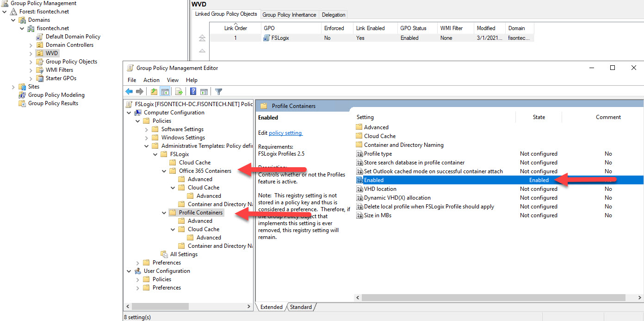The width and height of the screenshot is (644, 321).
Task: Open the File menu
Action: coord(132,80)
